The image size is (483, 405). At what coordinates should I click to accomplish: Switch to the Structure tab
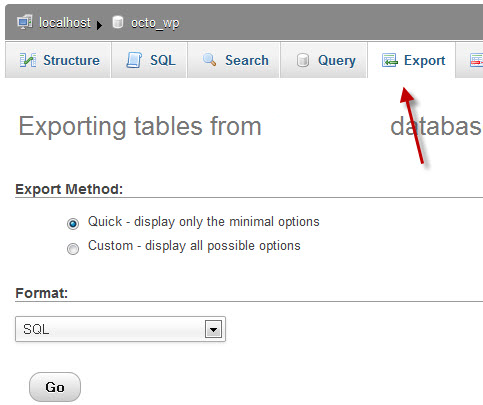point(57,60)
